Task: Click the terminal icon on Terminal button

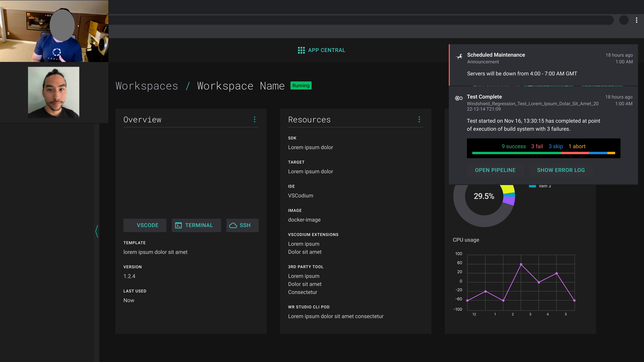Action: tap(178, 225)
